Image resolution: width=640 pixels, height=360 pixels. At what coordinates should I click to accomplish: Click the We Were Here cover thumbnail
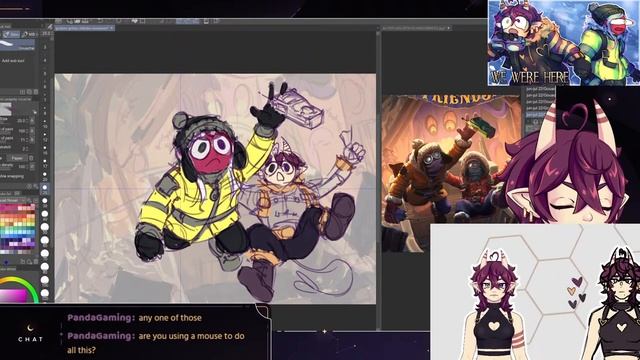[564, 43]
